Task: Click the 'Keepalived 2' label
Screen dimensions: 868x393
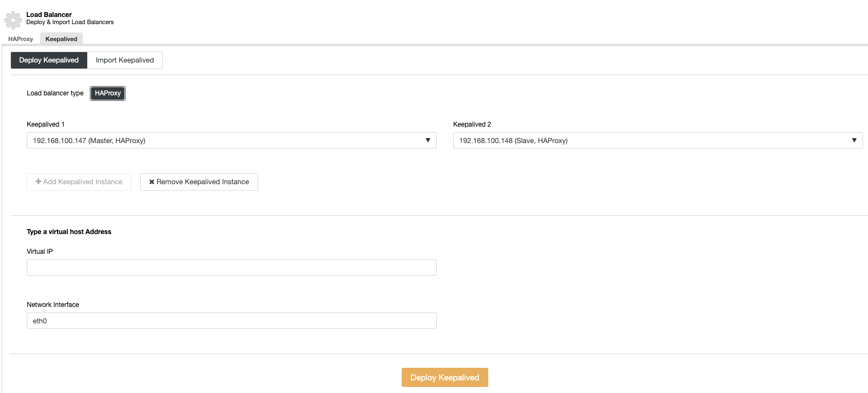Action: coord(472,124)
